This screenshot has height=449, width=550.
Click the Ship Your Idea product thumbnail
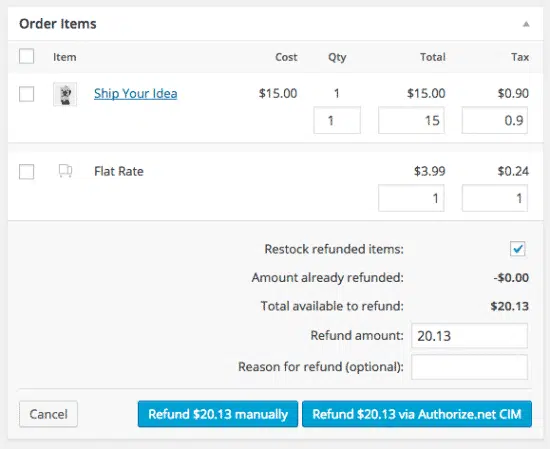pos(65,94)
